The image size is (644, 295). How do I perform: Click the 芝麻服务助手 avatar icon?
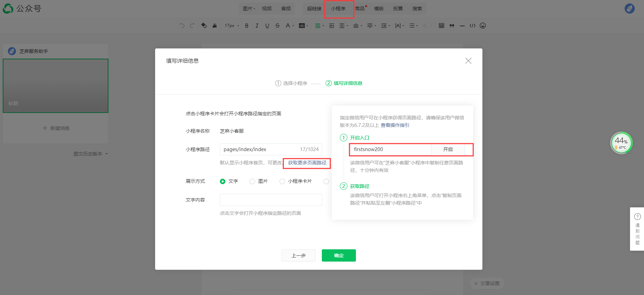coord(12,51)
